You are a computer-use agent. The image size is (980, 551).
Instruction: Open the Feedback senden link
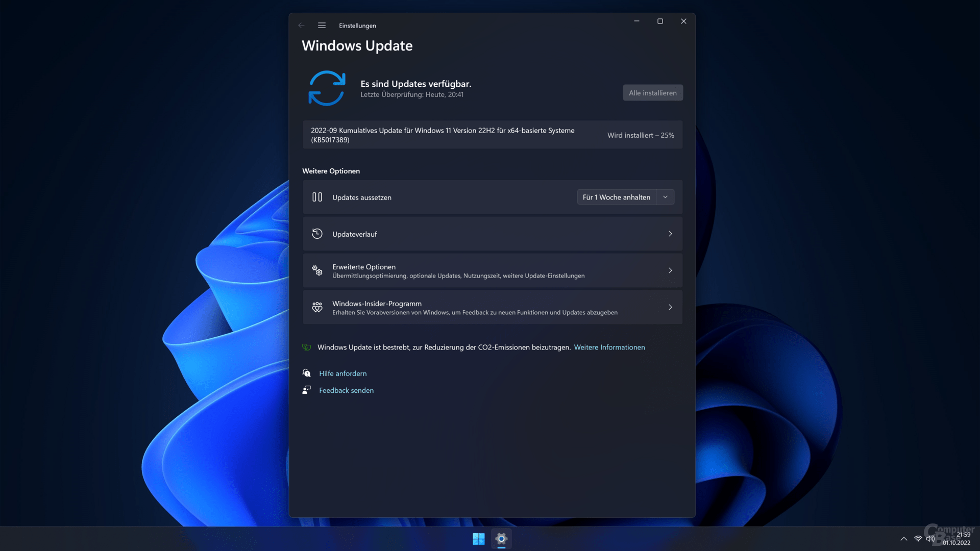click(346, 390)
